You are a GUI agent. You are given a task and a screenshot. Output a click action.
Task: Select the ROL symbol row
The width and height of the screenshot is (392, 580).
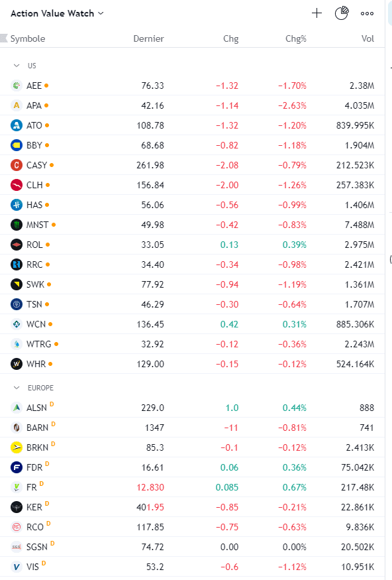(x=192, y=245)
